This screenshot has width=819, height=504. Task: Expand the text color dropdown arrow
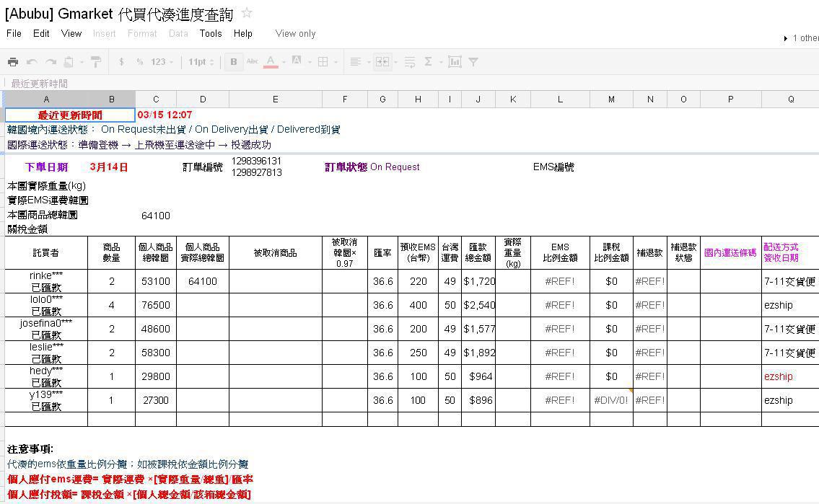[x=284, y=63]
